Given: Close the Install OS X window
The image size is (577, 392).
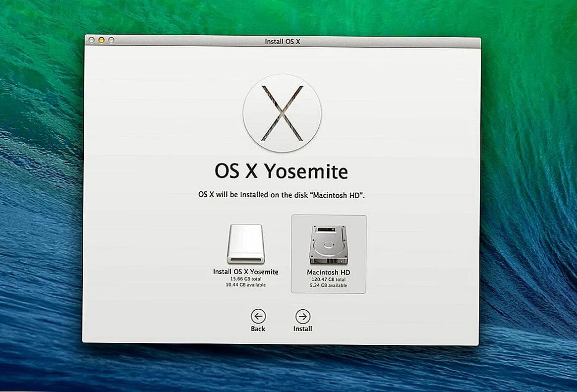Looking at the screenshot, I should click(92, 40).
